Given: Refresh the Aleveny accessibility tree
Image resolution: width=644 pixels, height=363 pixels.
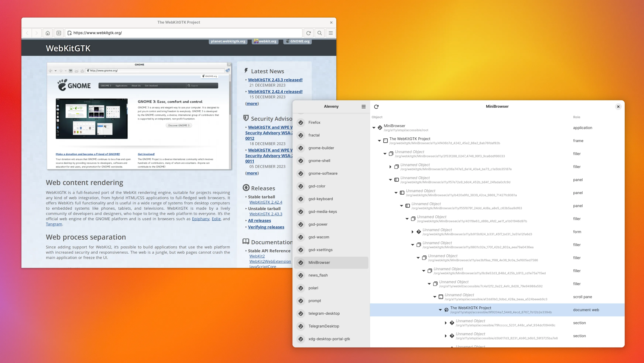Looking at the screenshot, I should point(376,107).
